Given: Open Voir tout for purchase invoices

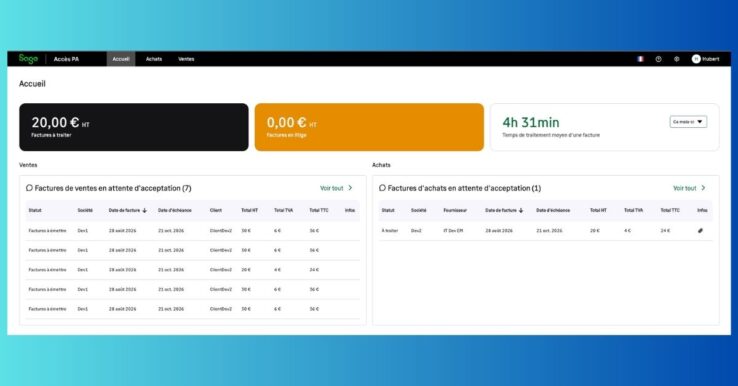Looking at the screenshot, I should point(689,188).
